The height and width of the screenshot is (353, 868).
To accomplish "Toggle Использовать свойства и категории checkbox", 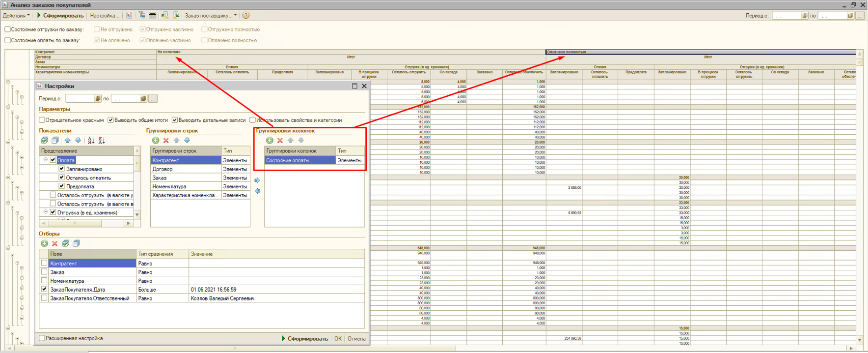I will (252, 120).
